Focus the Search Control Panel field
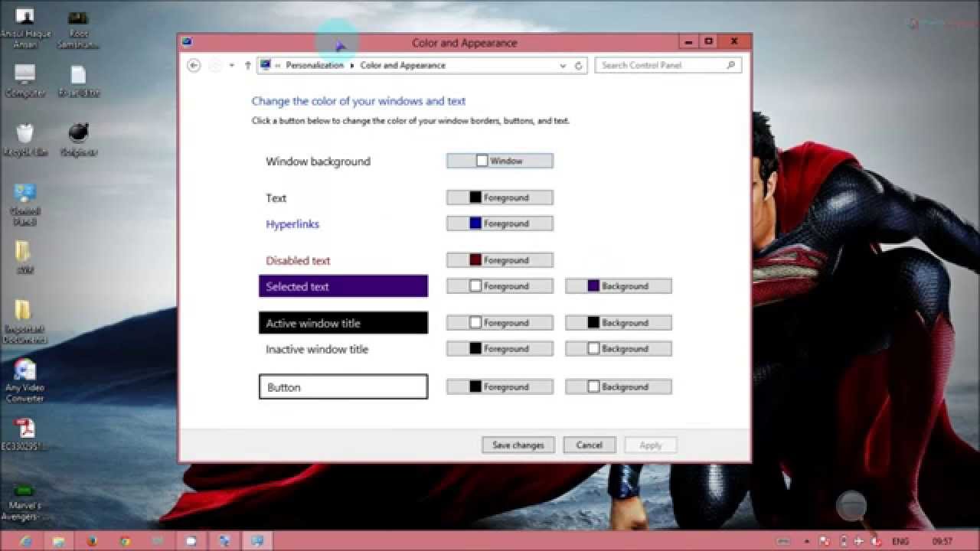 [x=668, y=66]
